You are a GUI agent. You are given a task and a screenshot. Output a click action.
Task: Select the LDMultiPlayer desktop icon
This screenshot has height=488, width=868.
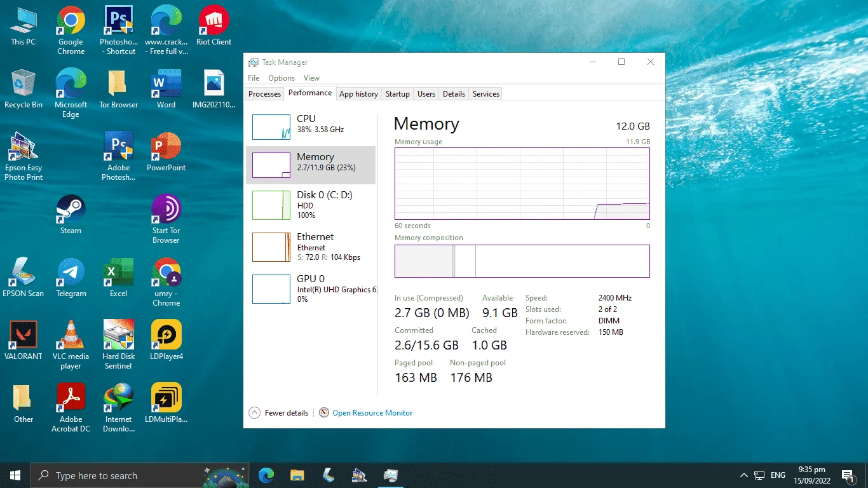pos(166,403)
